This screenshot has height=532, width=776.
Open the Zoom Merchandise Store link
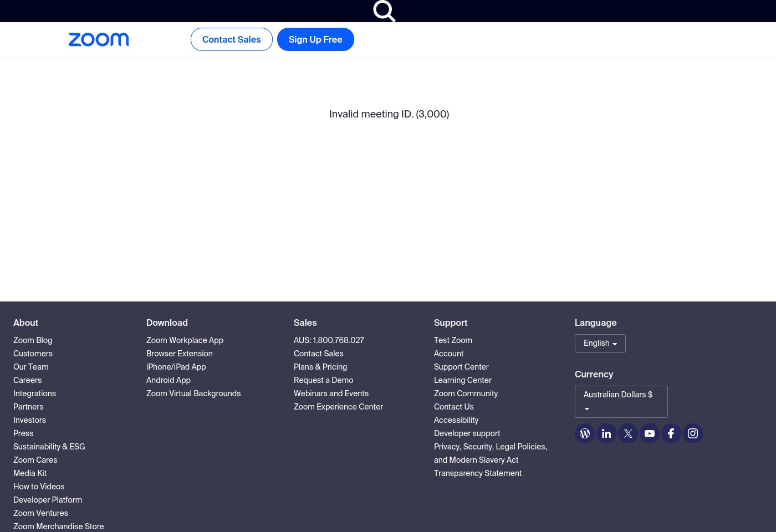tap(58, 526)
